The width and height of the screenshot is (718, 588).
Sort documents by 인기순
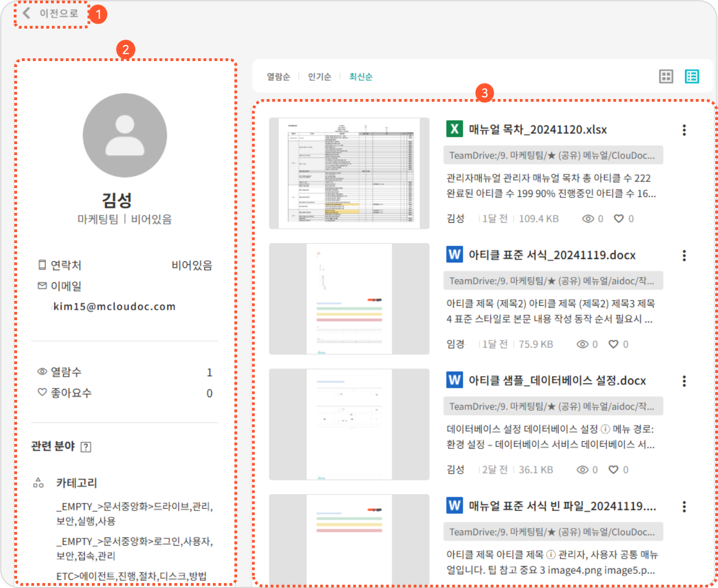pyautogui.click(x=319, y=77)
